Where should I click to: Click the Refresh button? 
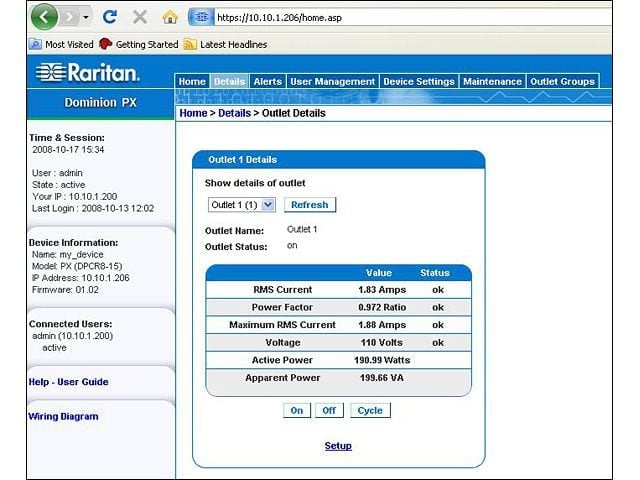(310, 205)
